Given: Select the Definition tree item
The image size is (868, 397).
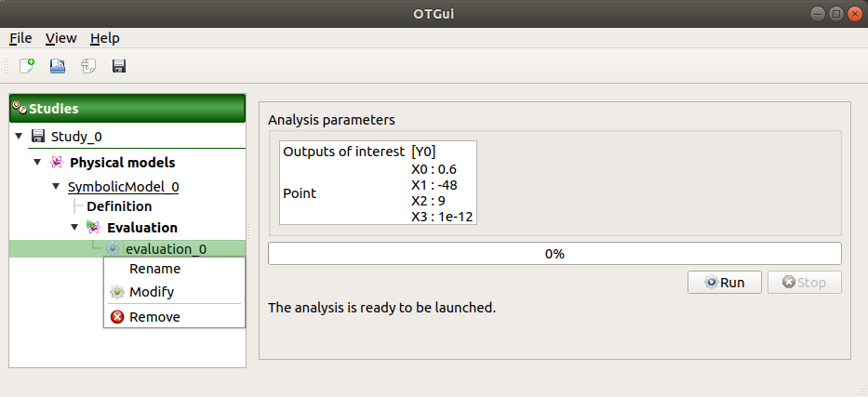Looking at the screenshot, I should coord(119,206).
